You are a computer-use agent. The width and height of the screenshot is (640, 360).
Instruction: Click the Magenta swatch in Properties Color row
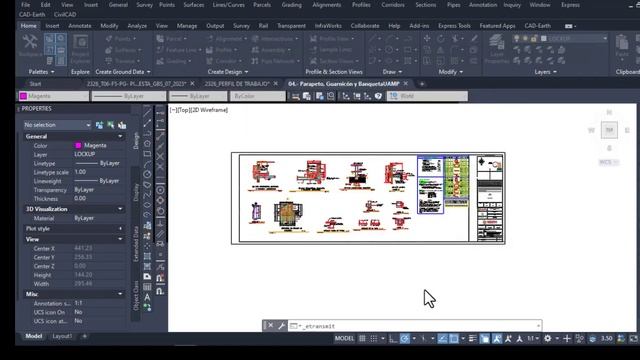pos(78,145)
